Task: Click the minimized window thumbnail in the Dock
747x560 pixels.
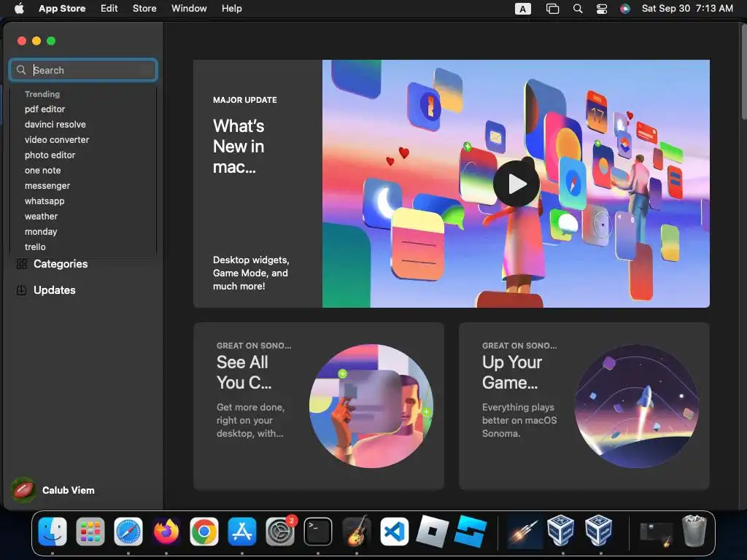Action: tap(656, 534)
